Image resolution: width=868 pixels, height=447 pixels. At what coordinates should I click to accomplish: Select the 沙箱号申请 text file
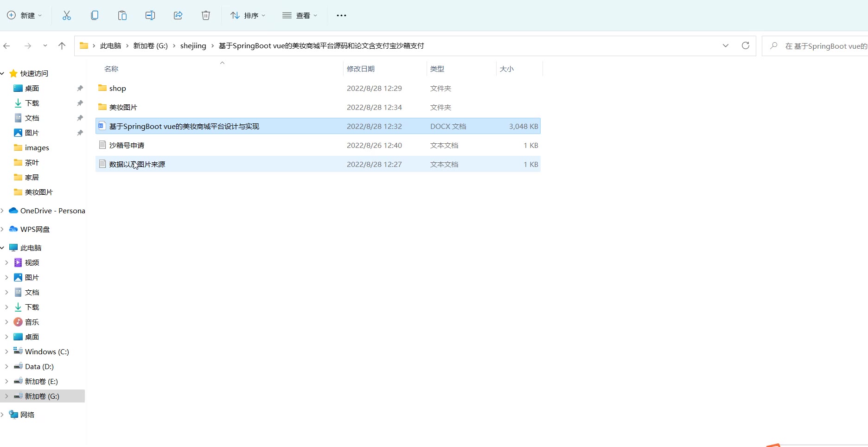point(127,145)
